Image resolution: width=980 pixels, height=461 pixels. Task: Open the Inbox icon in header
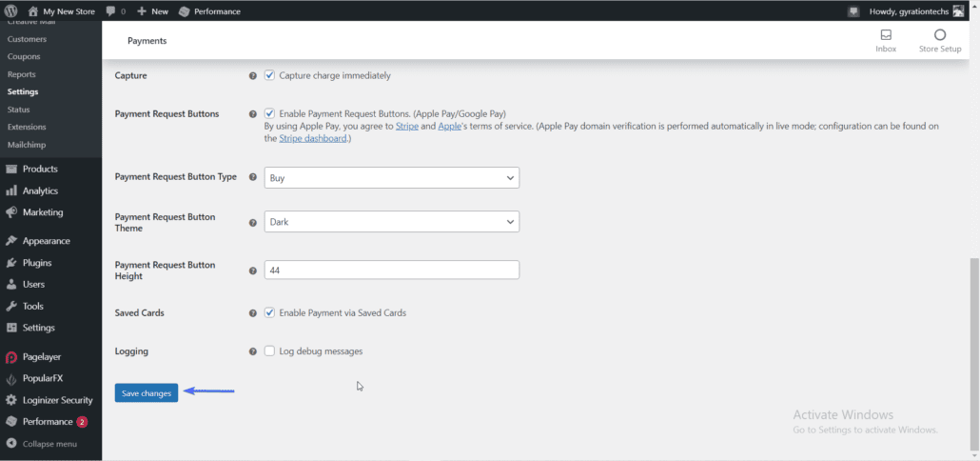click(886, 35)
